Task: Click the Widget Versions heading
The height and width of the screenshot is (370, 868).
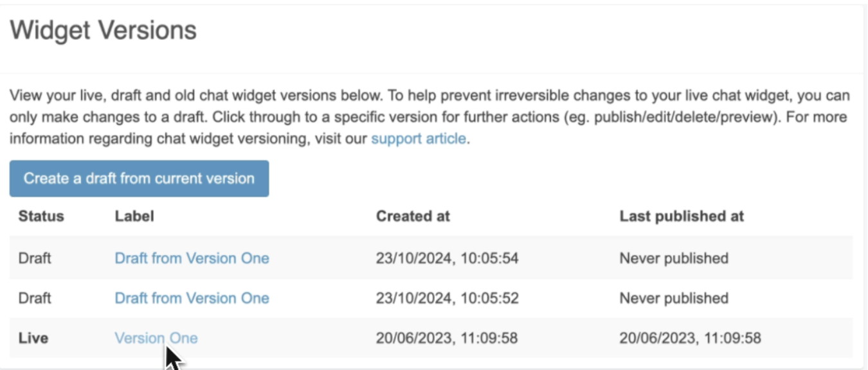Action: pos(104,30)
